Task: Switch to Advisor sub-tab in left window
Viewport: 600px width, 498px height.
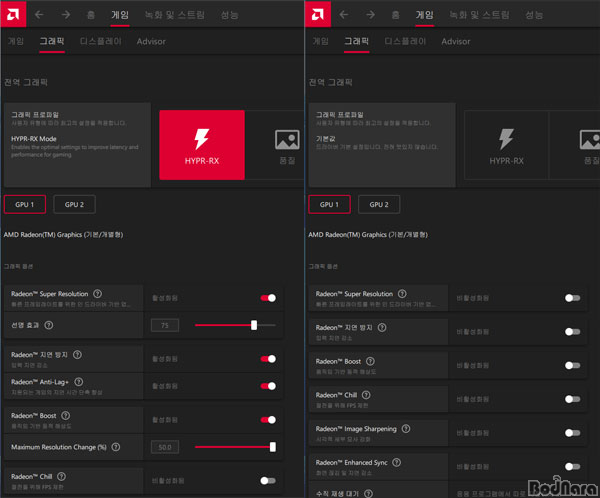Action: [x=151, y=41]
